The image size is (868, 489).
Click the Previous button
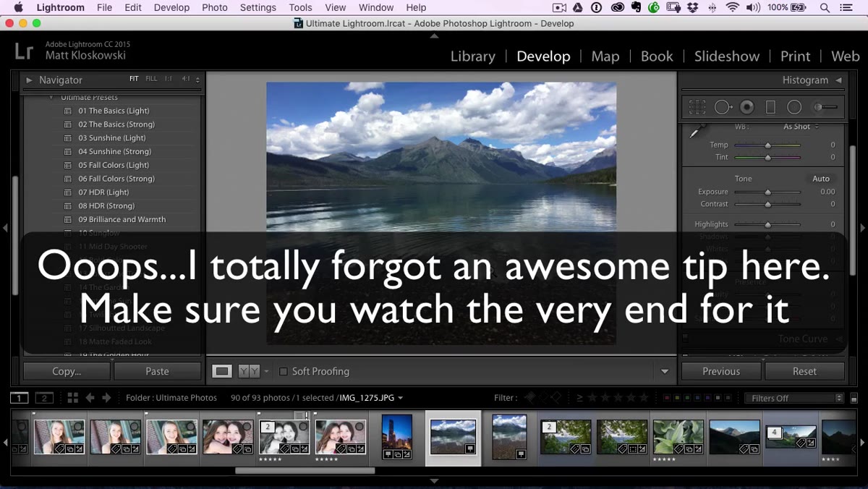coord(721,371)
